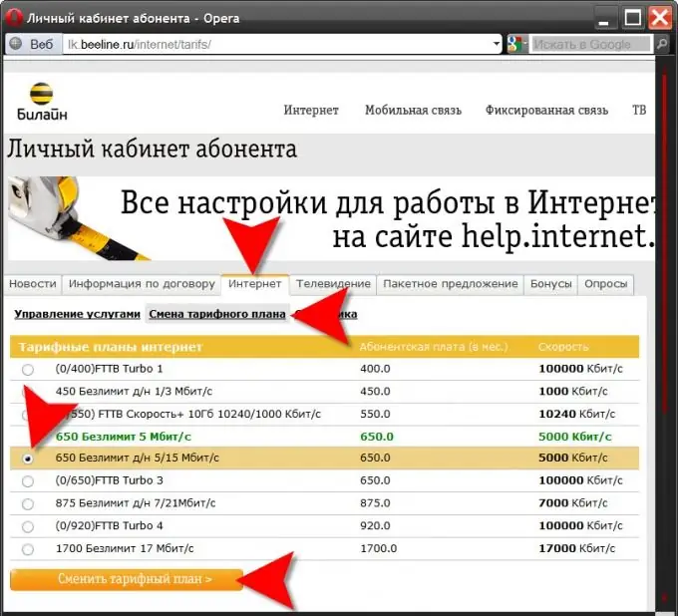The height and width of the screenshot is (616, 678).
Task: Click the green text 650 Безлимит 5 Мбит/с
Action: (124, 437)
